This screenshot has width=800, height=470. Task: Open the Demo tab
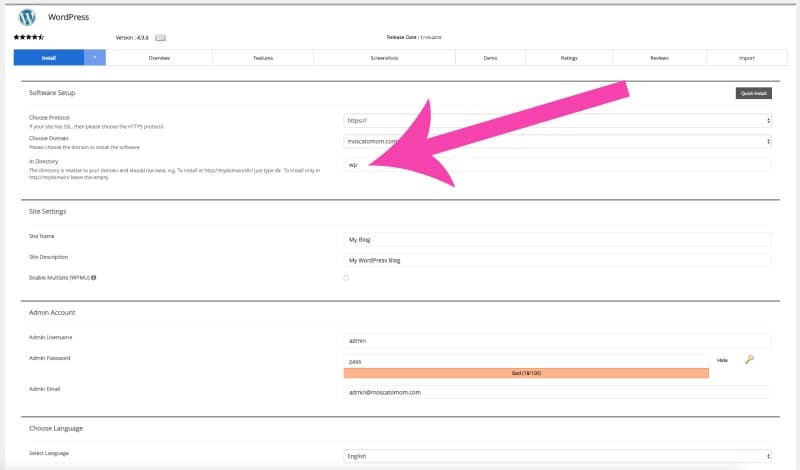490,58
